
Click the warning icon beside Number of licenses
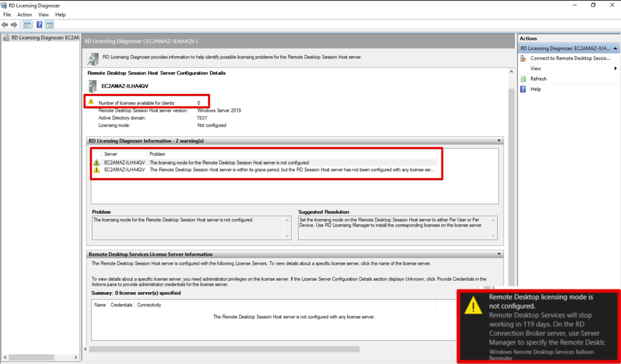(x=91, y=102)
